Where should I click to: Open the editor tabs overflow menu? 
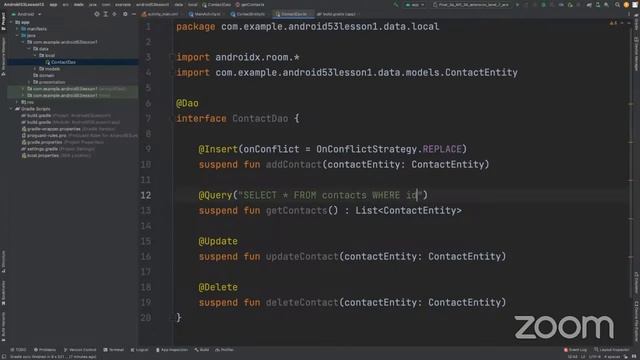coord(629,14)
